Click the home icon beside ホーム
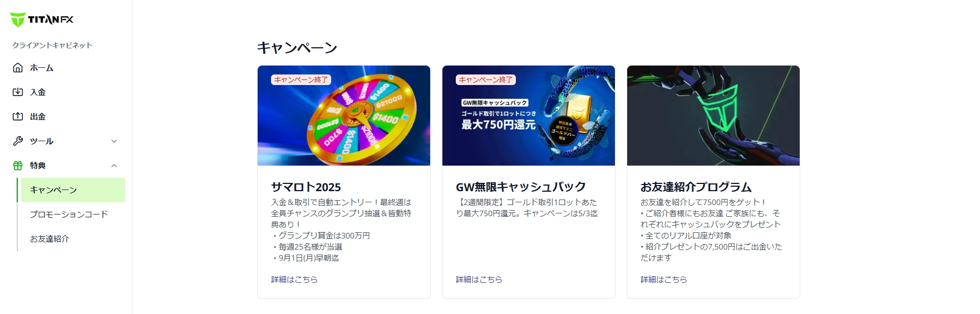Viewport: 980px width, 314px height. point(18,68)
